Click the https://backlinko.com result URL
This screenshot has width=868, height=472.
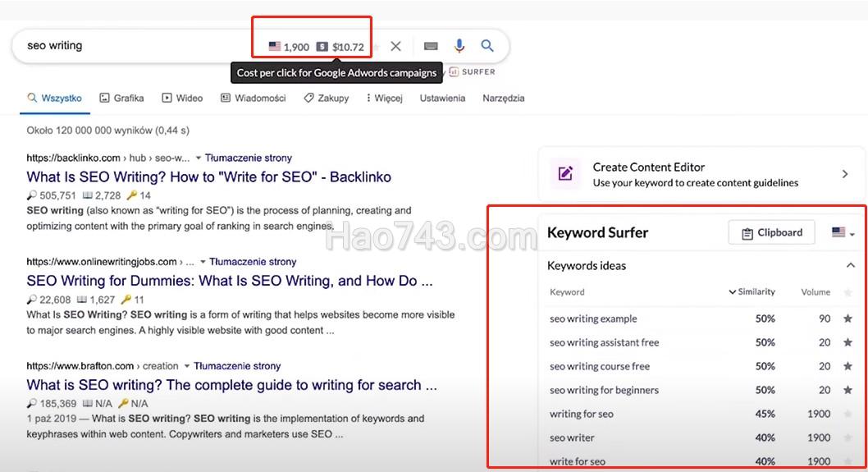[x=73, y=158]
